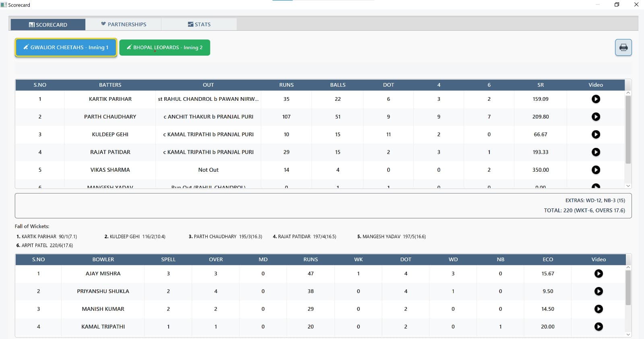Click the TOTAL: 220 summary text
The height and width of the screenshot is (339, 644).
(584, 210)
